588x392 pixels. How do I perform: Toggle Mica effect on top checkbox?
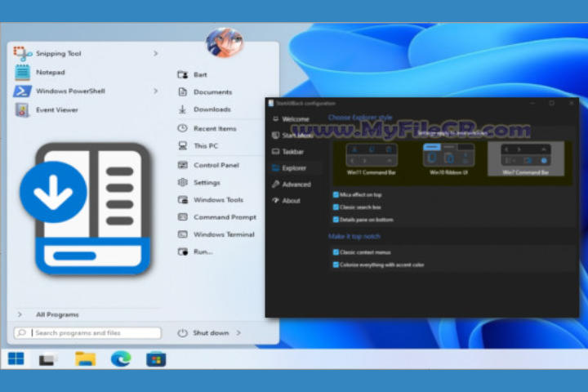[336, 194]
